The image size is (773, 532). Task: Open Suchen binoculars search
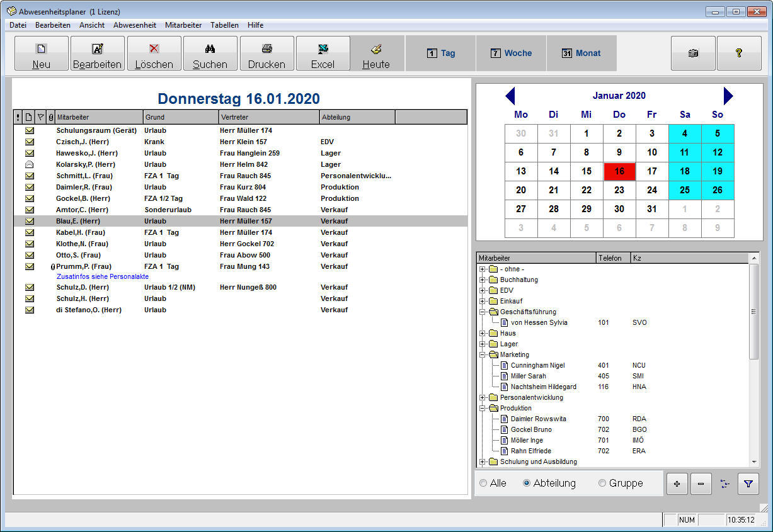pos(210,54)
